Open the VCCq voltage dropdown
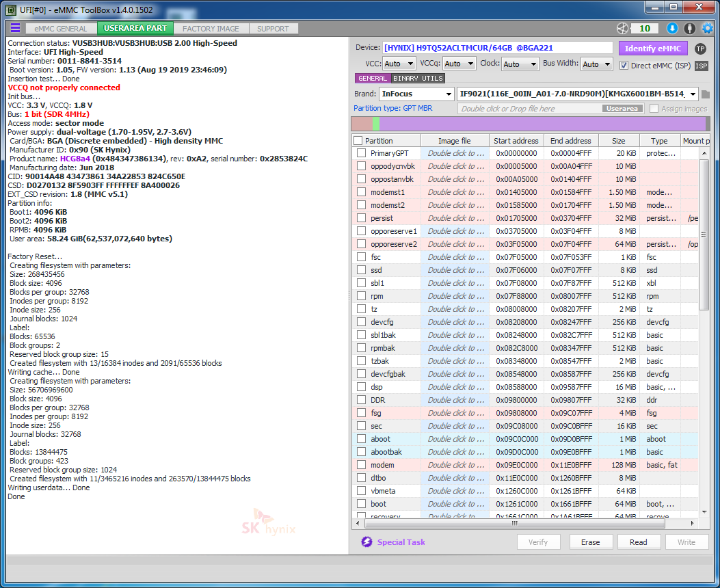Screen dimensions: 720x588 (x=459, y=64)
